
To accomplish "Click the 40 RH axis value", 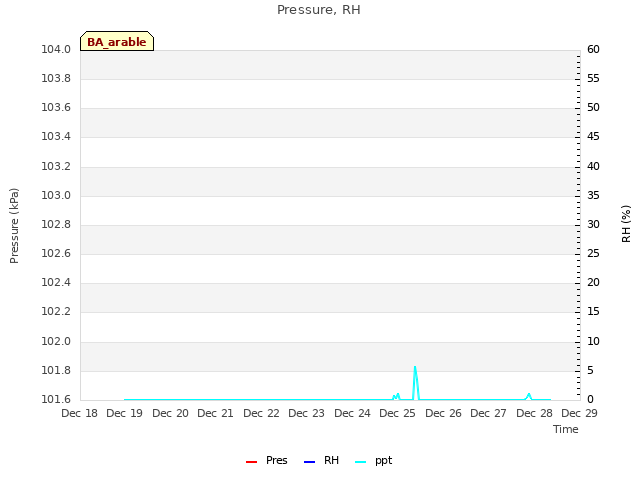I will 593,167.
